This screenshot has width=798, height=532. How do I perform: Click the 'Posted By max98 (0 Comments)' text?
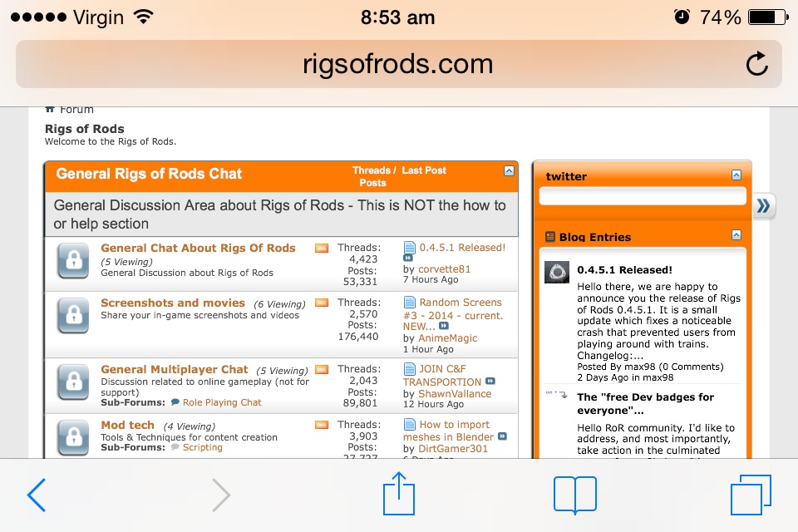tap(650, 367)
